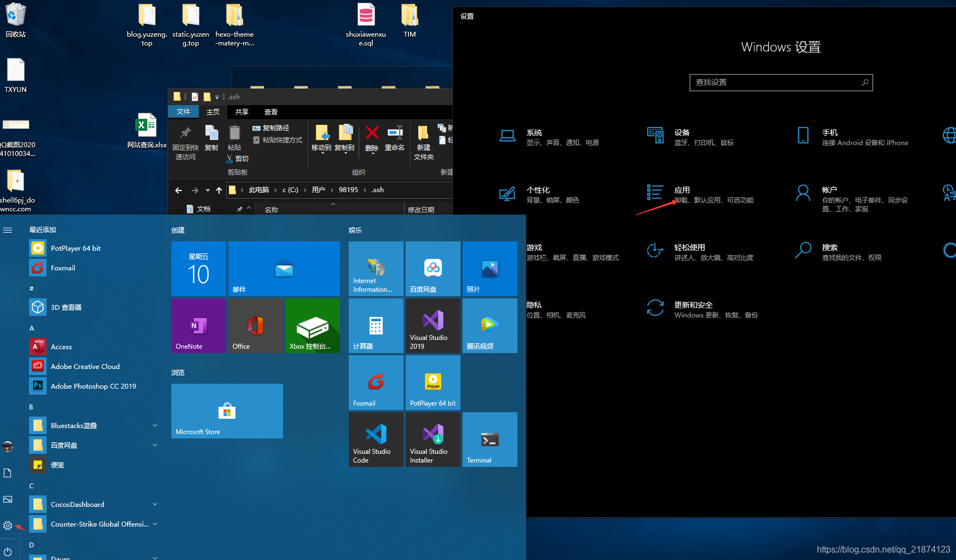956x560 pixels.
Task: Launch PotPlayer 64 bit from recently added
Action: click(x=92, y=248)
